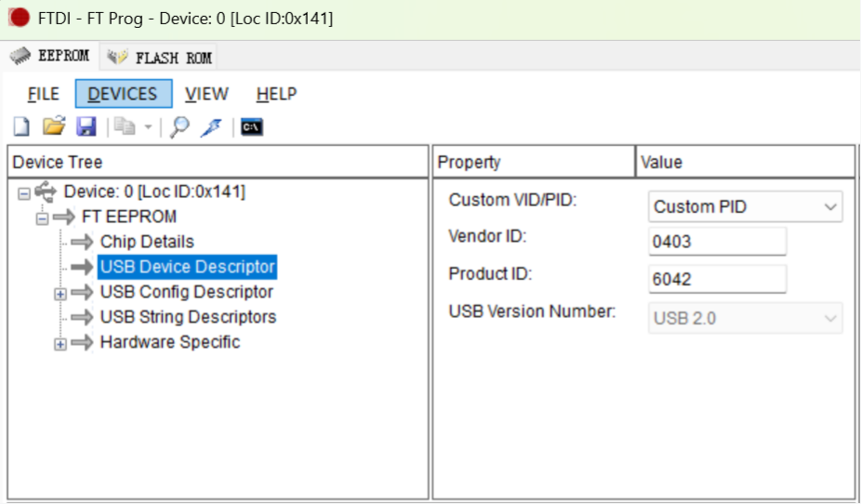Screen dimensions: 861x504
Task: Click arrow icon beside Hardware Specific
Action: [83, 342]
